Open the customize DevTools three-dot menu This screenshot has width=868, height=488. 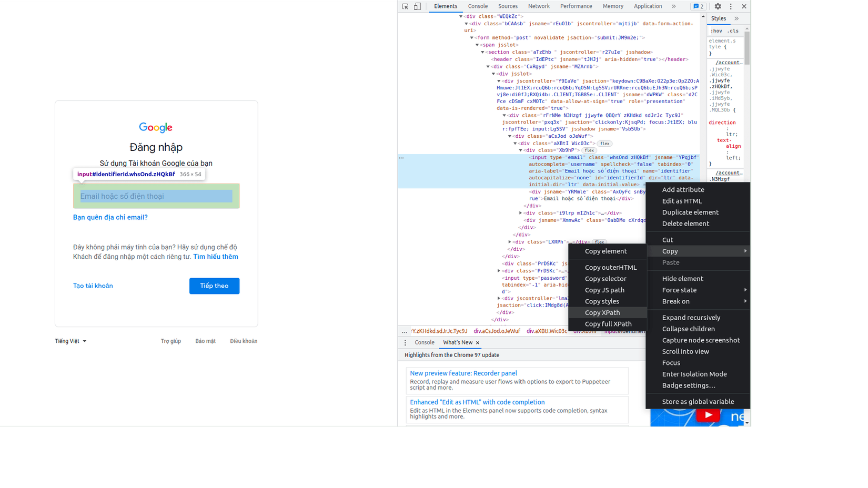point(731,6)
